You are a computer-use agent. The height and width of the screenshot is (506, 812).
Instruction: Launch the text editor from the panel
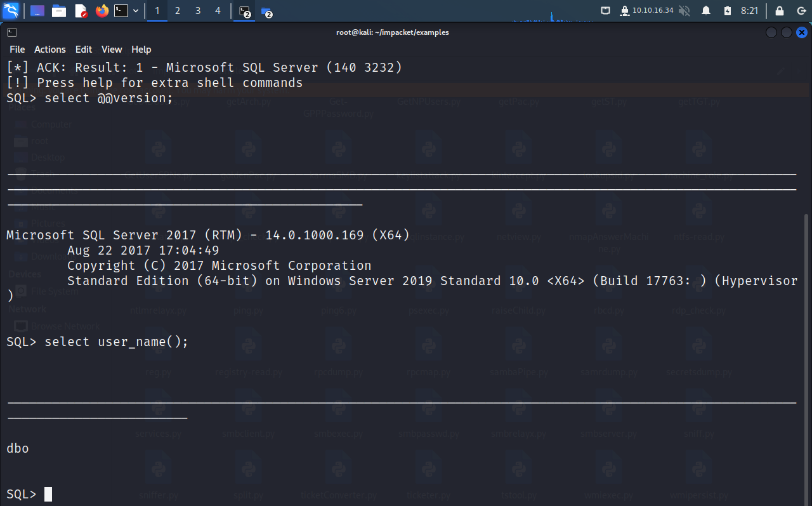point(81,11)
